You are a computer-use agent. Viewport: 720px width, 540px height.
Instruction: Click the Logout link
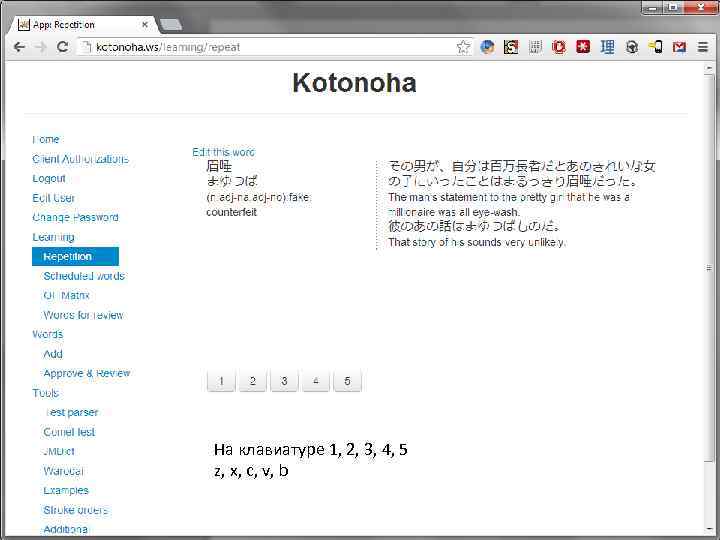[x=49, y=178]
